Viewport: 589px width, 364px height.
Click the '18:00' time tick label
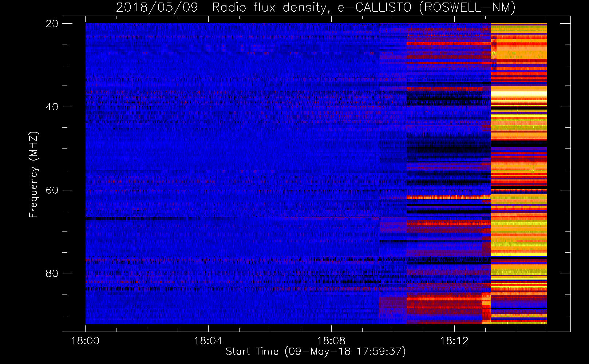point(85,341)
